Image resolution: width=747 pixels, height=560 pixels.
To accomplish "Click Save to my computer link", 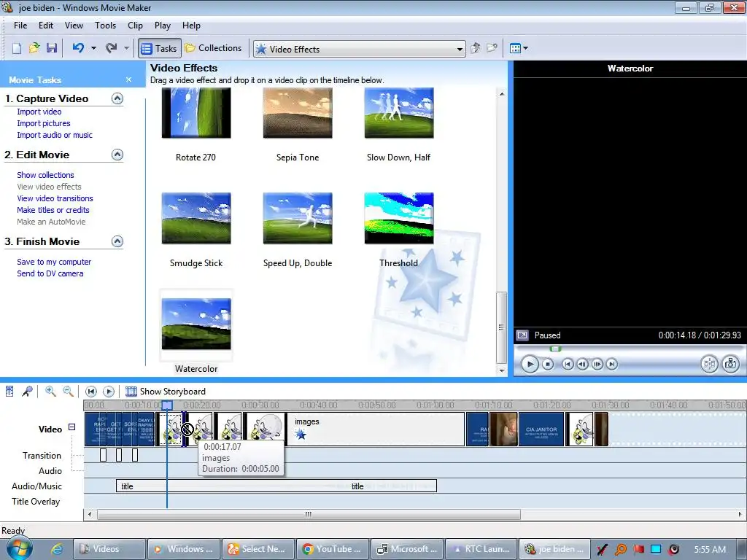I will point(54,262).
